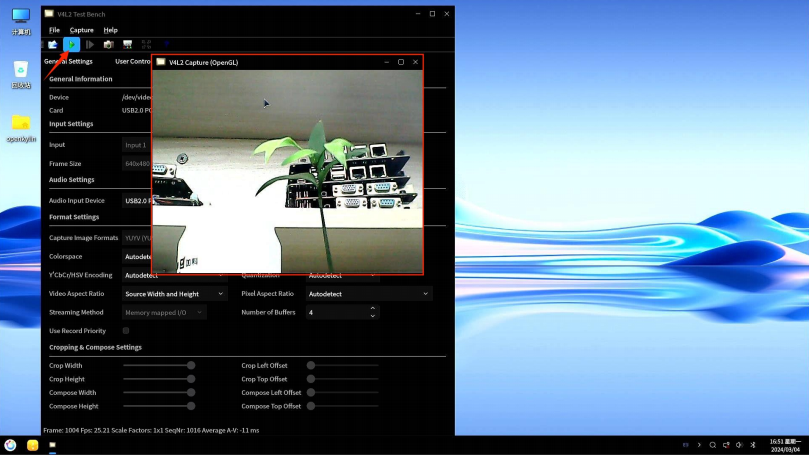The width and height of the screenshot is (809, 455).
Task: Switch to the General Settings tab
Action: coord(68,61)
